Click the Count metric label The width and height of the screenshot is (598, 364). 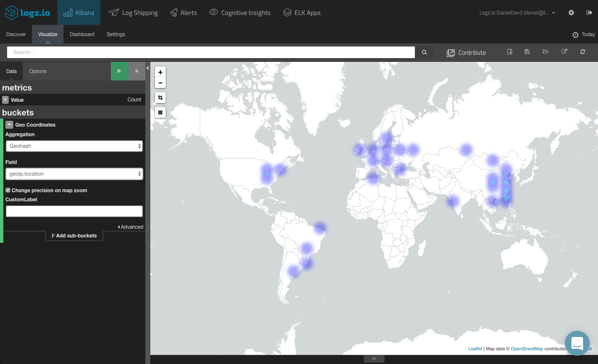134,100
